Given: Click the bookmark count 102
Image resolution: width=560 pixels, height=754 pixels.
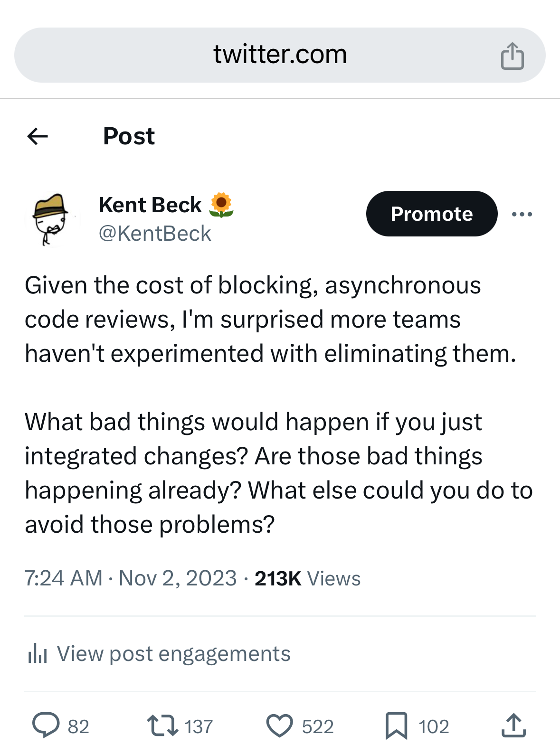Looking at the screenshot, I should tap(433, 726).
